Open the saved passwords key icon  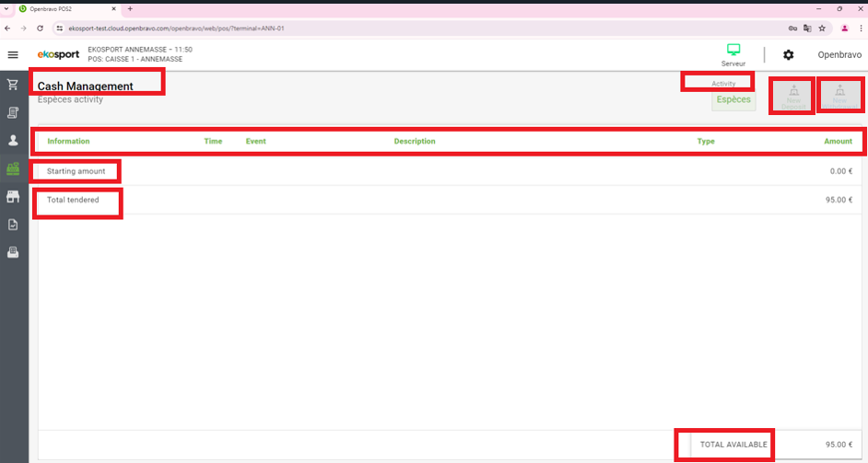[792, 29]
